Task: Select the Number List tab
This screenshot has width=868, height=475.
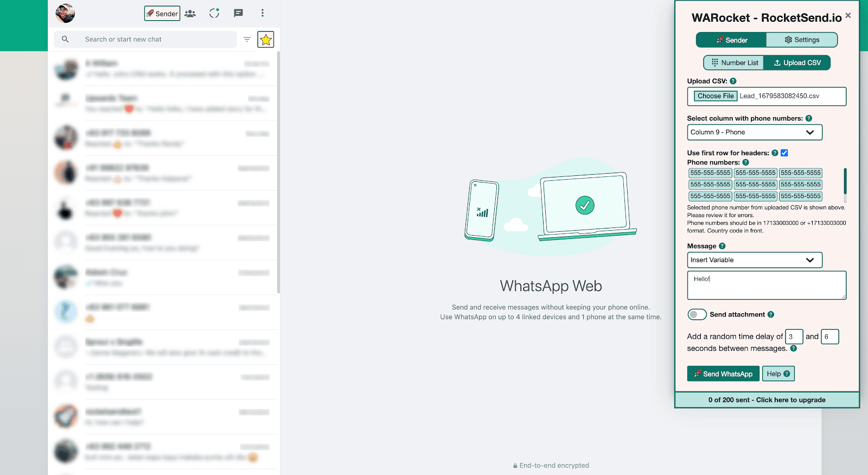Action: point(734,63)
